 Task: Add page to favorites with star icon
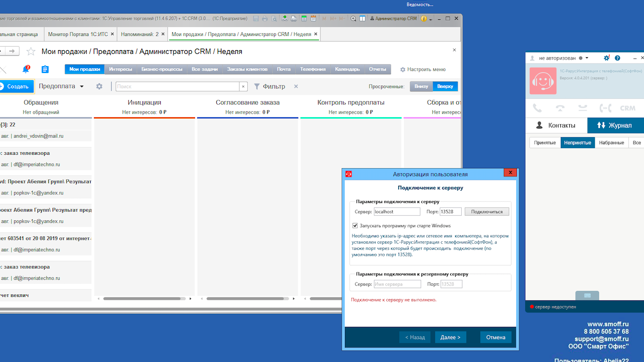pyautogui.click(x=31, y=52)
